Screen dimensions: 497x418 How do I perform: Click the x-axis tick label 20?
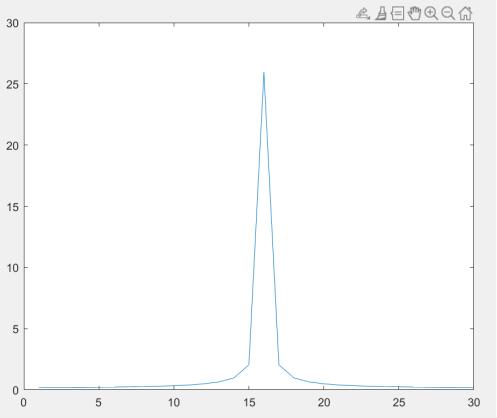[x=324, y=403]
